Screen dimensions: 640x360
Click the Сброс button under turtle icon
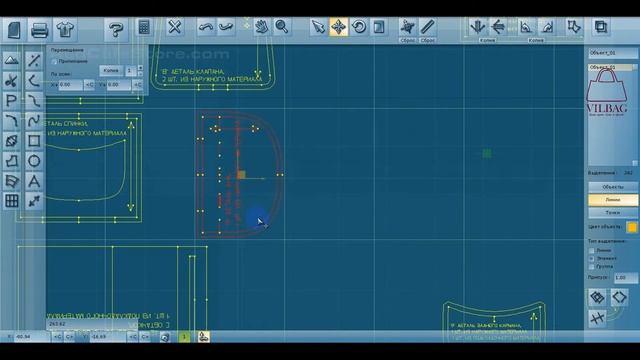click(407, 40)
